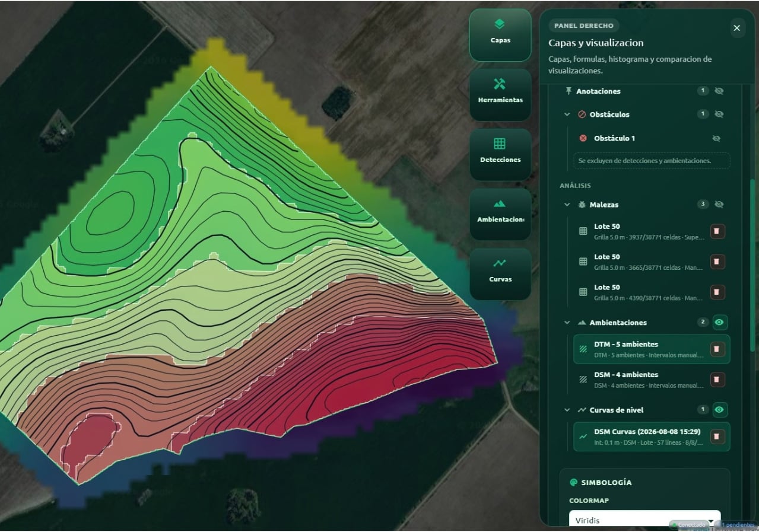Open the Capas layers panel button
Viewport: 759px width, 532px height.
500,34
